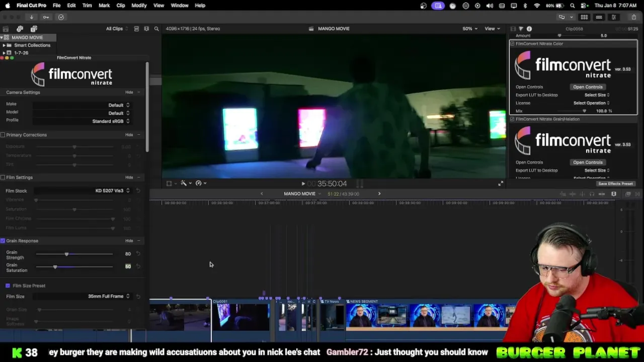Go forward in timeline history

coord(379,194)
